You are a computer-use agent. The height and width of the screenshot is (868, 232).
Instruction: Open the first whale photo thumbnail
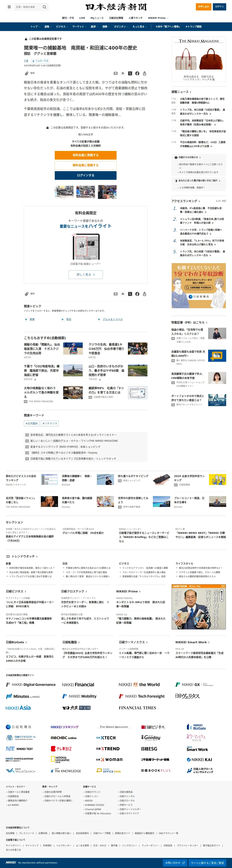click(x=64, y=192)
